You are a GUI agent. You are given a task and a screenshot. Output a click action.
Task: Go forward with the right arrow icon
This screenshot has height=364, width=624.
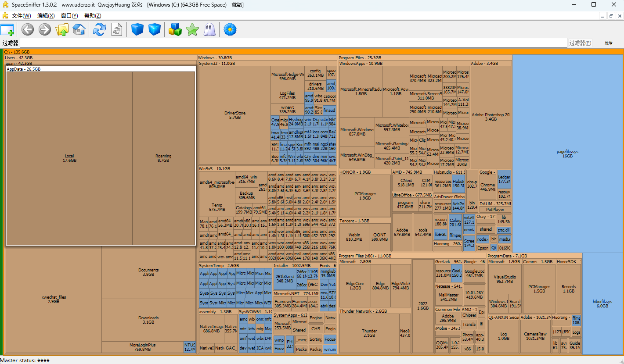45,30
